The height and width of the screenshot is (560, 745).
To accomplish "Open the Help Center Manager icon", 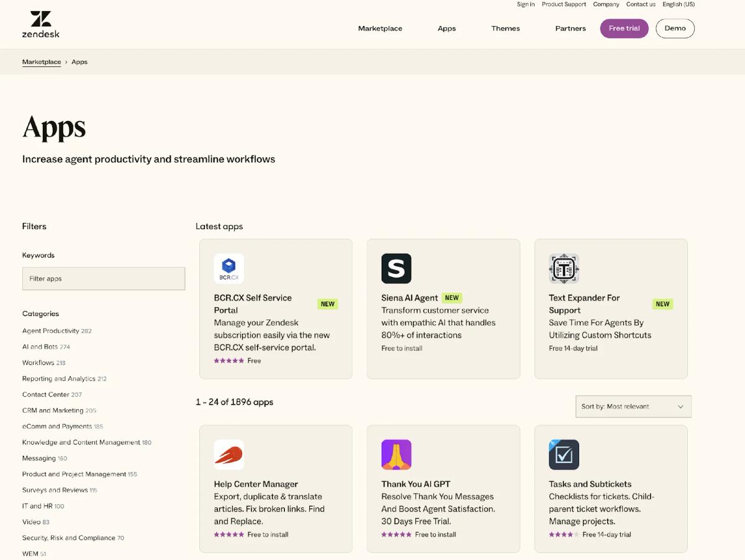I will (229, 454).
